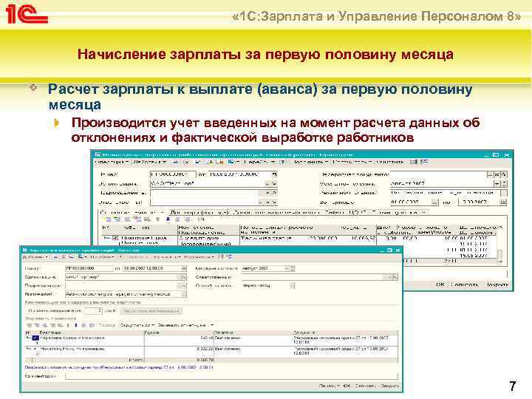Open calendar for document date in back window
This screenshot has height=399, width=532.
point(274,174)
